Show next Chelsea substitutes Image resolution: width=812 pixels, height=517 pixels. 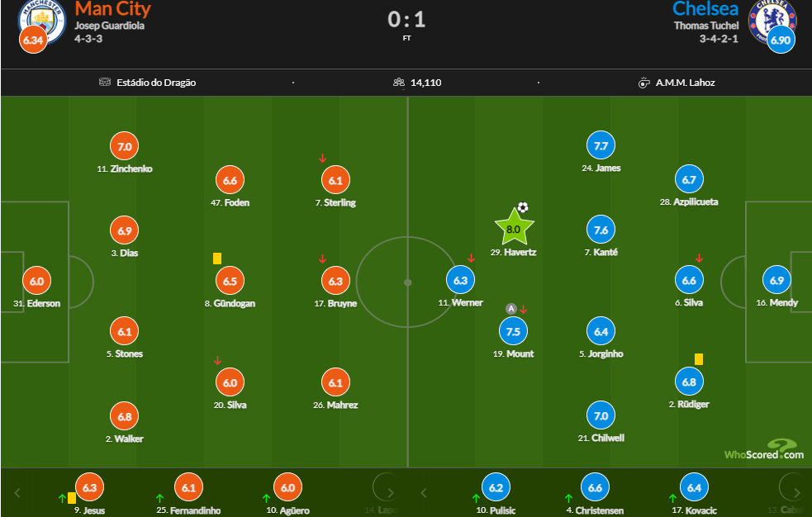coord(797,492)
